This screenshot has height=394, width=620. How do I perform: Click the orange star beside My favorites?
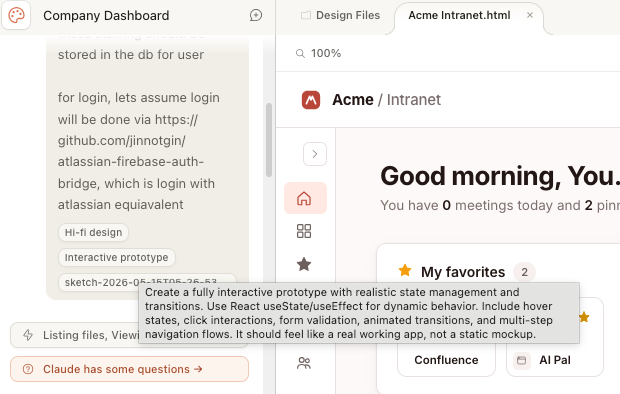point(405,271)
